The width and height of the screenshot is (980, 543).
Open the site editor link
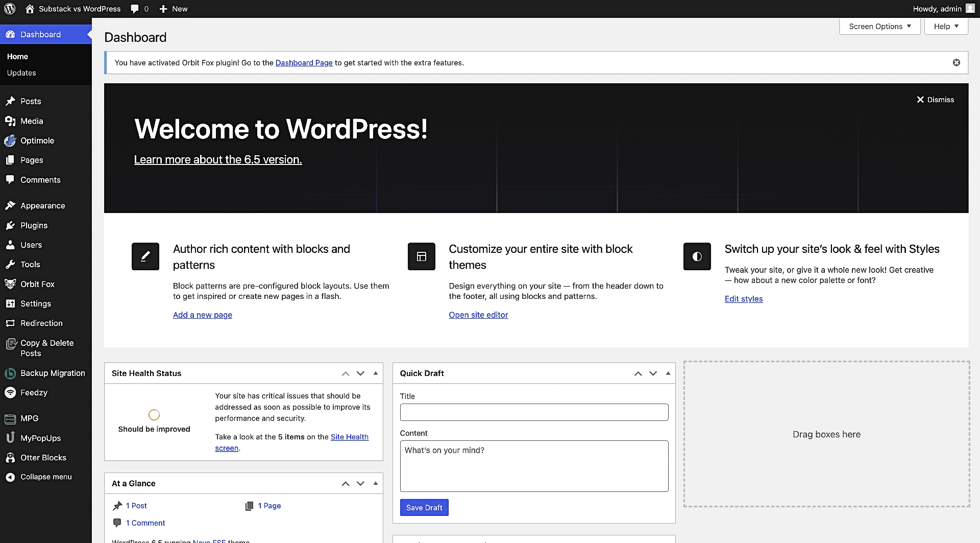(x=478, y=315)
